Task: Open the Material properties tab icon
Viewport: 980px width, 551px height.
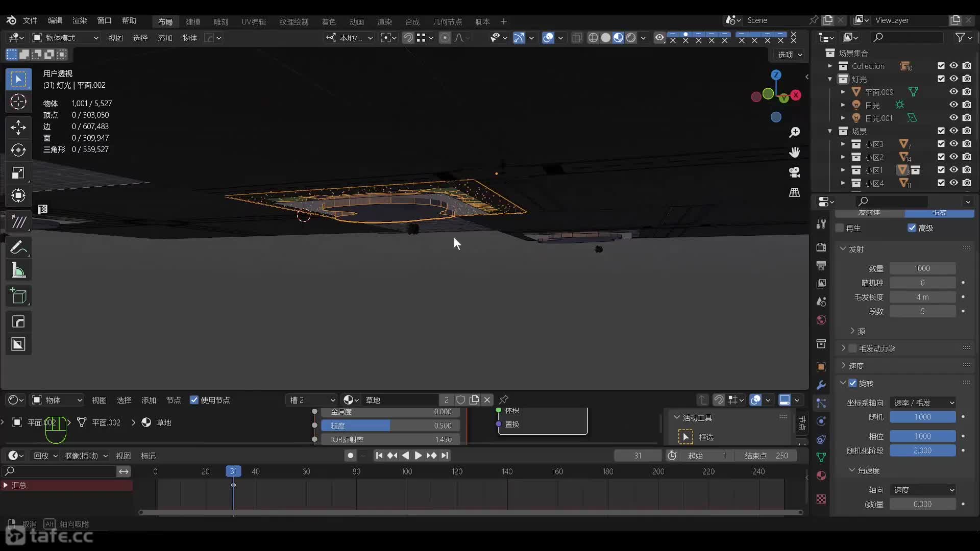Action: tap(821, 475)
